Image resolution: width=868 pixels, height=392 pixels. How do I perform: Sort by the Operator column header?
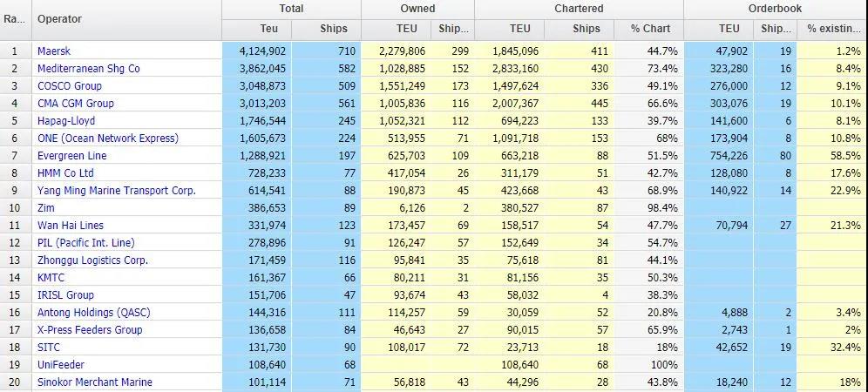(60, 18)
